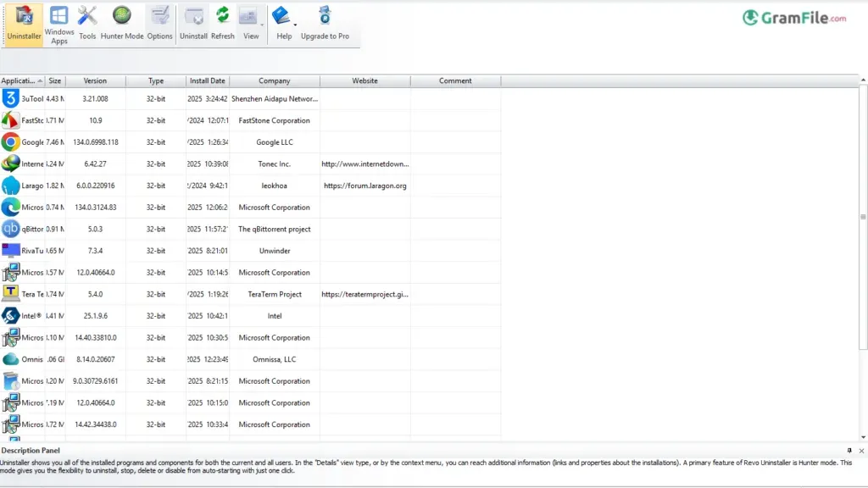Click TeraTerm Project company cell
Image resolution: width=868 pixels, height=488 pixels.
(275, 294)
